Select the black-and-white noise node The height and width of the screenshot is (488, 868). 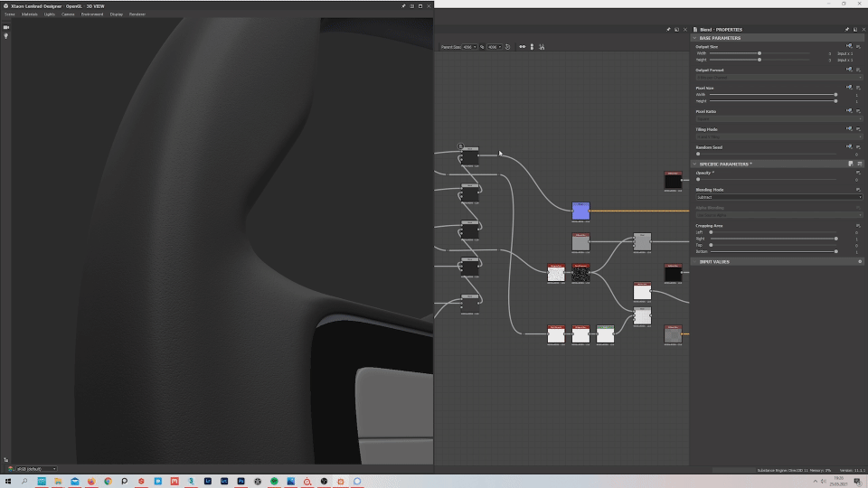tap(580, 273)
